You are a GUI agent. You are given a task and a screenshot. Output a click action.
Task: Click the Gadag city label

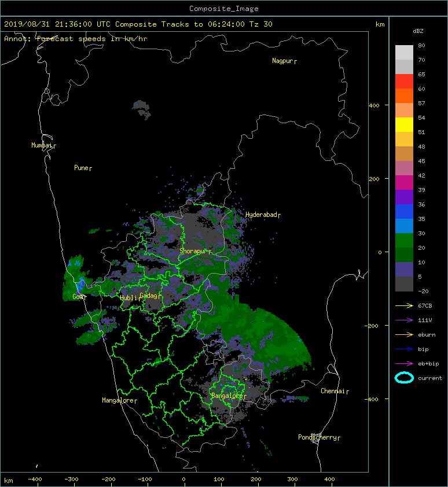(149, 296)
